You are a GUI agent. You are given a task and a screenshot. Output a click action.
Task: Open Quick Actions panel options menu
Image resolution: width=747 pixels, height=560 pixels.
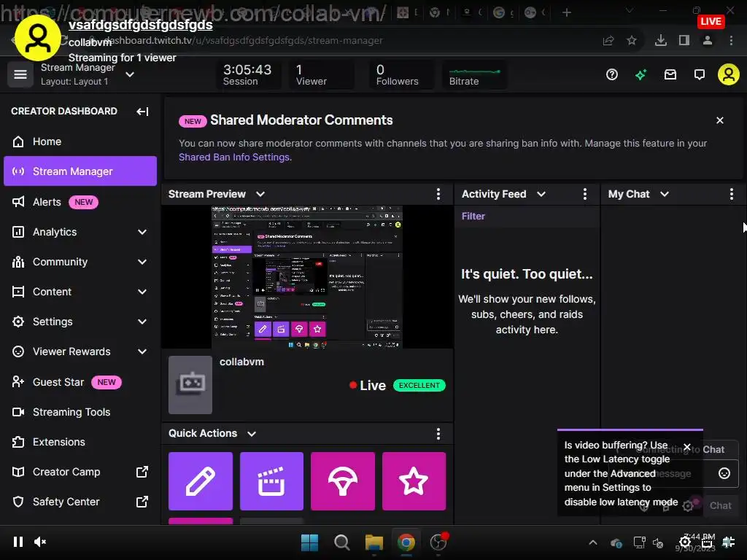click(438, 433)
